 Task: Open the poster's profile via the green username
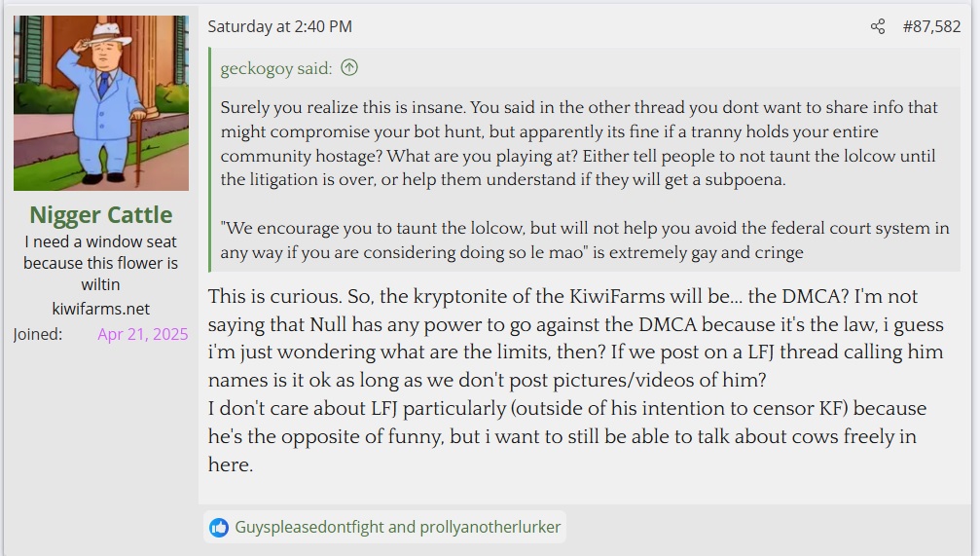coord(101,214)
